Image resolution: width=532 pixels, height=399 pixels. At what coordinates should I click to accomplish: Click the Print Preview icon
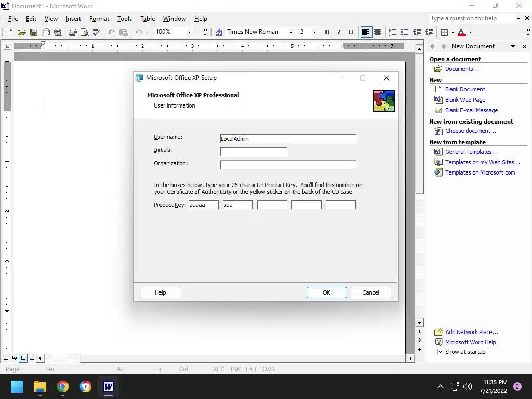[85, 32]
